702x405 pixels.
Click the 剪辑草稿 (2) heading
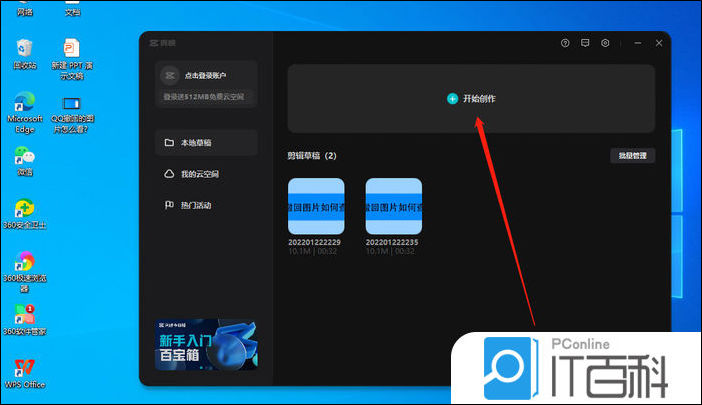[x=312, y=156]
